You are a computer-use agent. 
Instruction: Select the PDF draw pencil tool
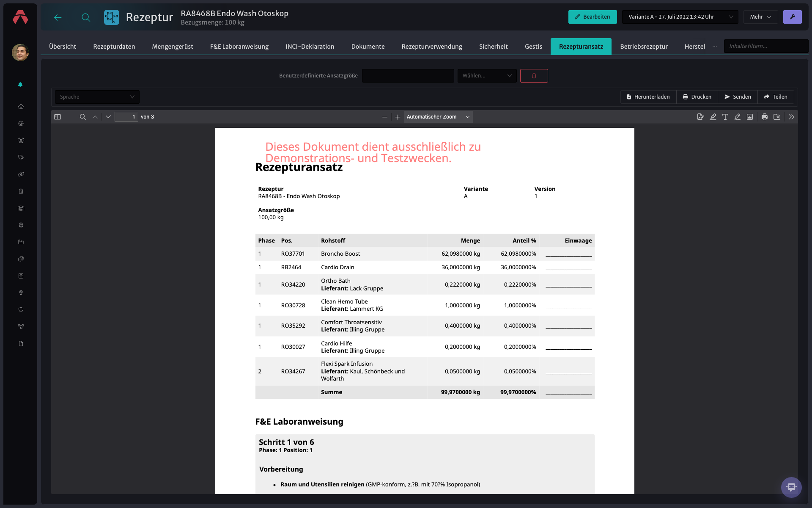[738, 117]
